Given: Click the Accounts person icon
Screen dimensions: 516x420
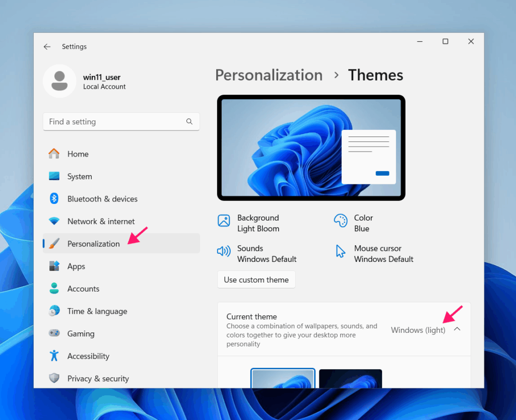Looking at the screenshot, I should 54,288.
